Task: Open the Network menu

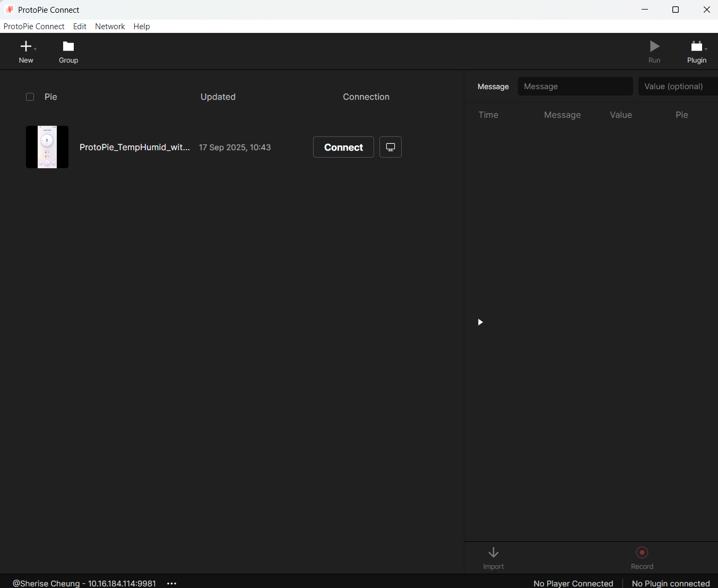Action: [x=110, y=26]
